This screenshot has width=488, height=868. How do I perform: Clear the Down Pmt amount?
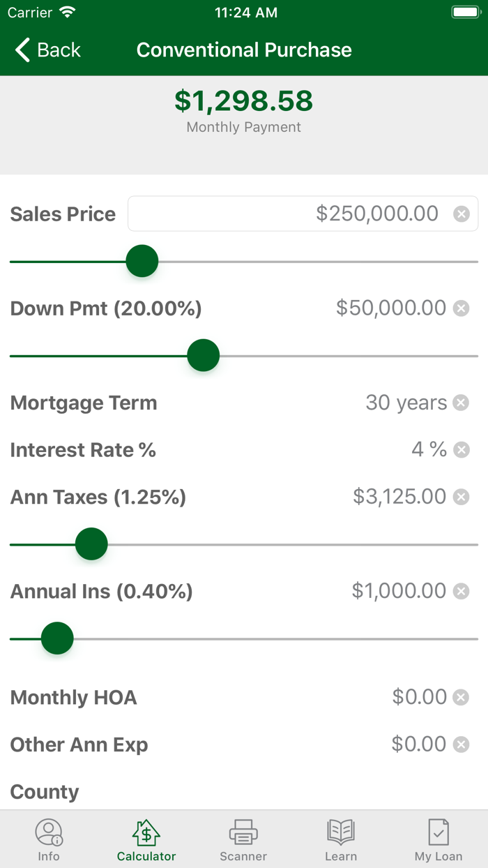[x=462, y=308]
